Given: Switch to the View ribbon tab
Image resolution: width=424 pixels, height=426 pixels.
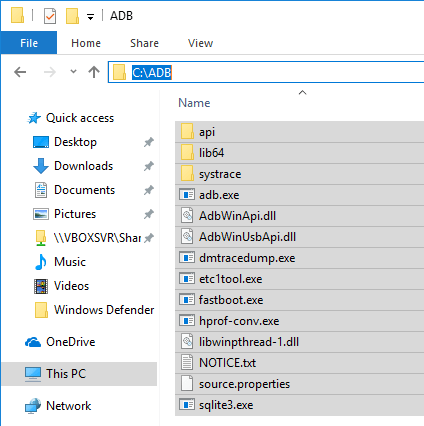Looking at the screenshot, I should click(200, 43).
